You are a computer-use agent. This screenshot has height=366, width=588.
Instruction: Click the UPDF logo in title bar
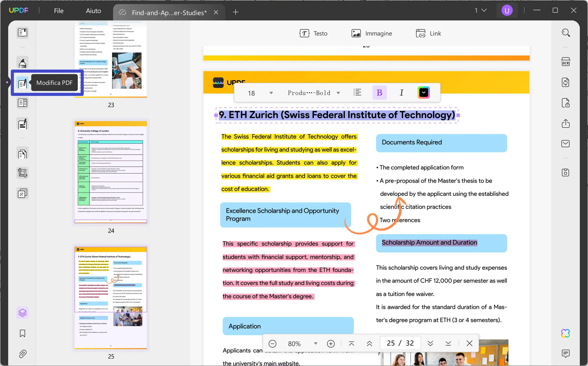(18, 10)
